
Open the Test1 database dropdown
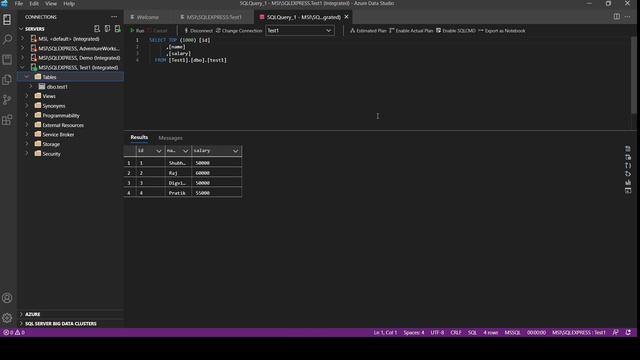(300, 31)
